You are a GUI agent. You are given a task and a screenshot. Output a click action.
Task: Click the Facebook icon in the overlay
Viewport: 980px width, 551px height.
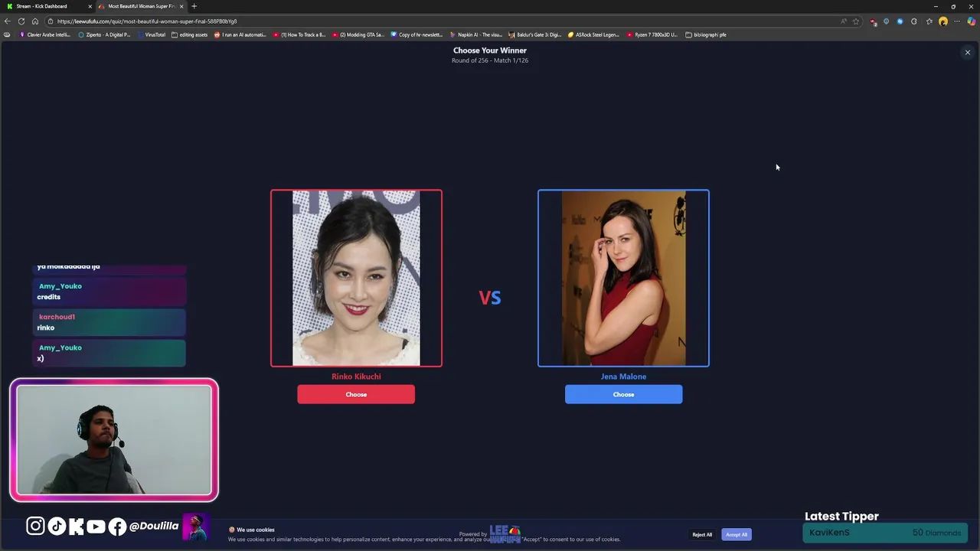pos(117,526)
